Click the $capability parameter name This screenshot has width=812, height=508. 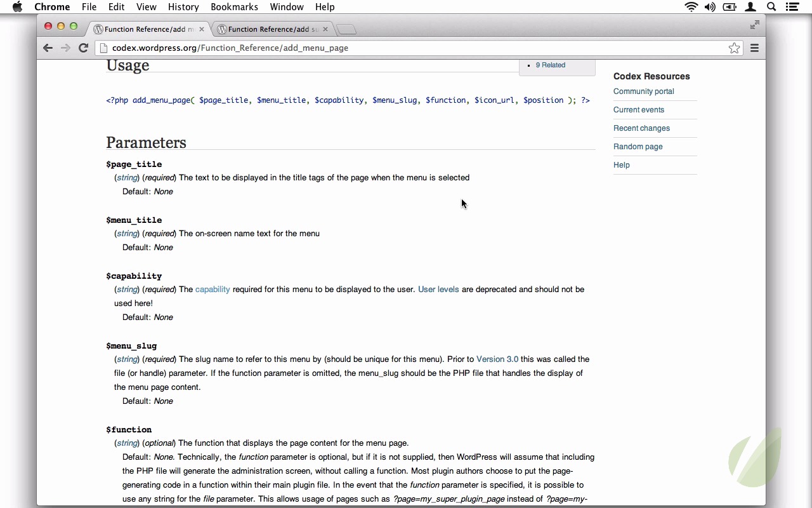click(x=134, y=276)
